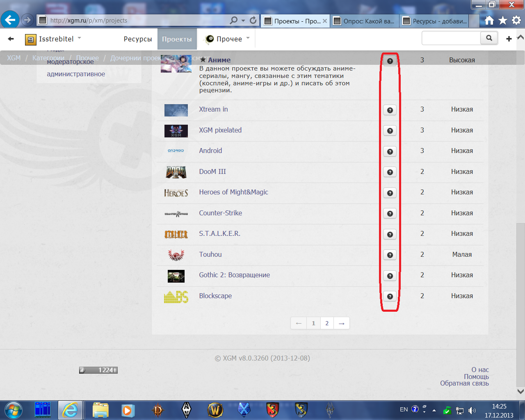Click the help icon for Heroes of Might&Magic

click(x=390, y=193)
